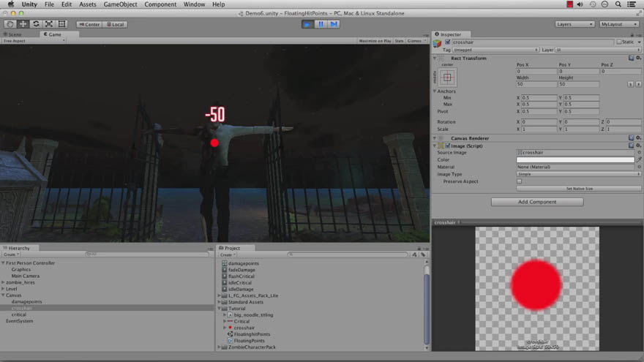
Task: Select critical in the Hierarchy
Action: [18, 314]
